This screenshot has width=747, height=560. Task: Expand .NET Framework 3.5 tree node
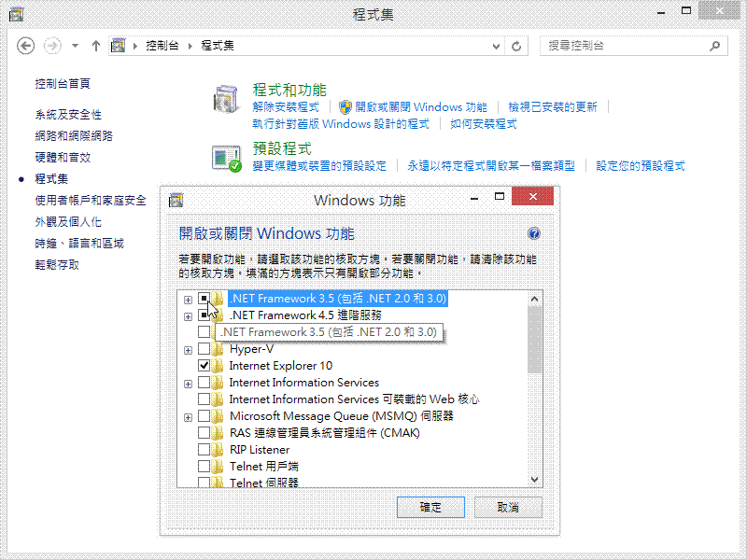click(x=189, y=300)
